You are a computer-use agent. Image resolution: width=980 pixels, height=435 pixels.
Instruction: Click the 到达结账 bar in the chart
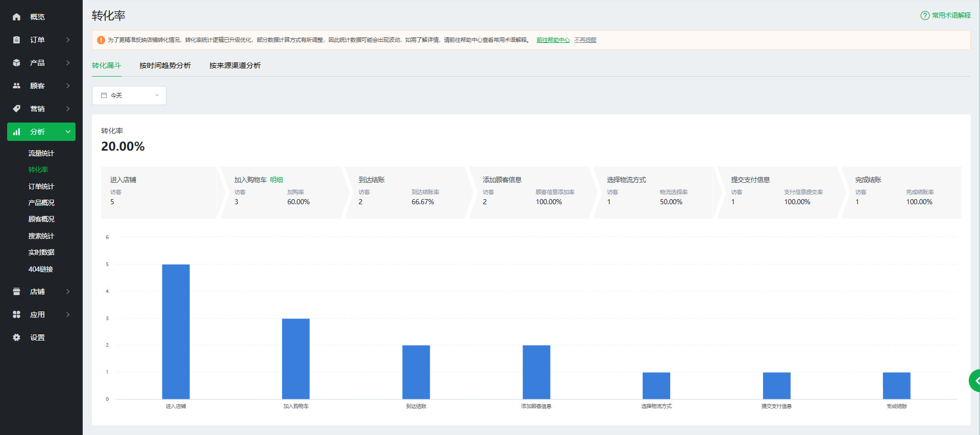(x=416, y=372)
